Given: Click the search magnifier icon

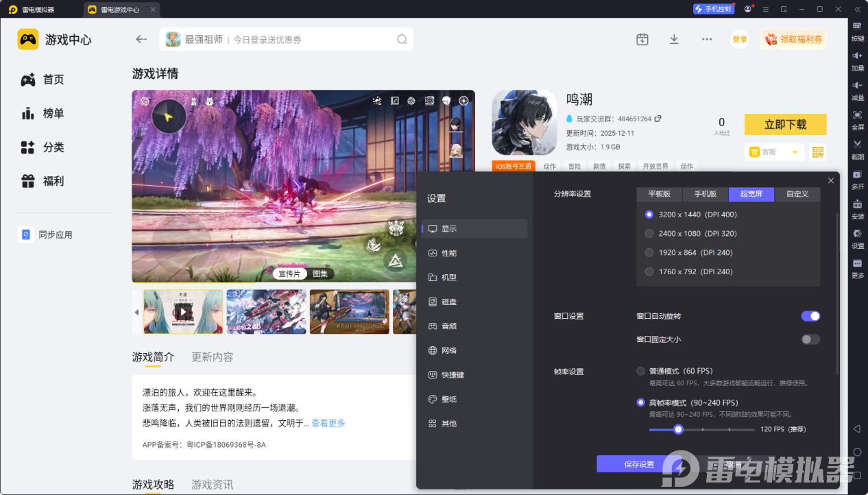Looking at the screenshot, I should pyautogui.click(x=402, y=39).
